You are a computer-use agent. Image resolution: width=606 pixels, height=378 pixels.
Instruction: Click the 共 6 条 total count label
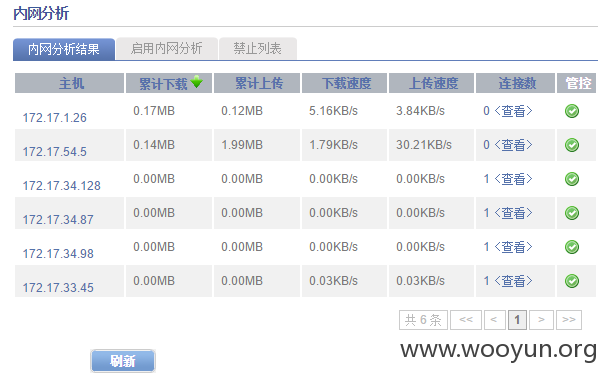[x=423, y=320]
